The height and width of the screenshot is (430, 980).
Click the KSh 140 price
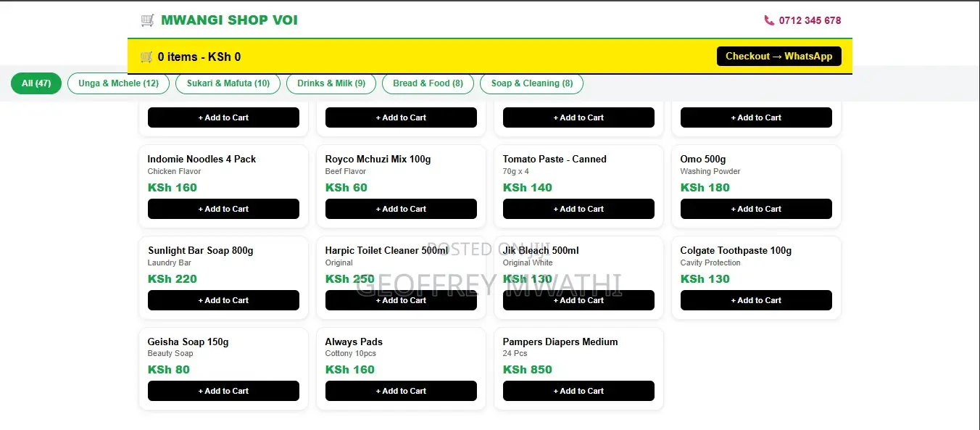coord(528,188)
